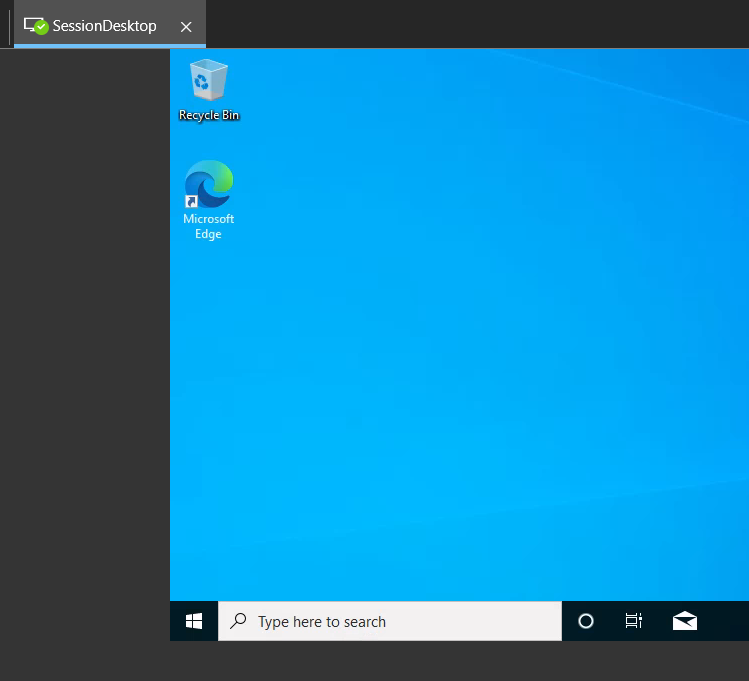Click the 'Microsoft Edge' label text
Screen dimensions: 749x681
[x=208, y=226]
